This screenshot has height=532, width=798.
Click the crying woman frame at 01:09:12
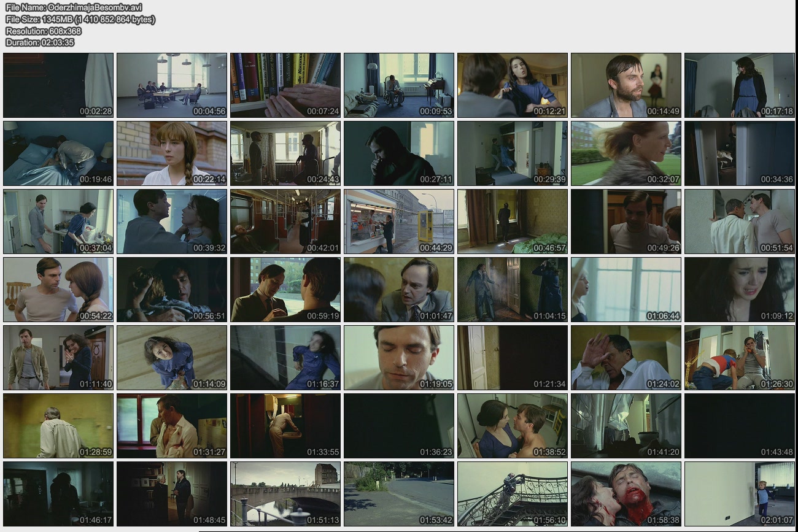740,290
